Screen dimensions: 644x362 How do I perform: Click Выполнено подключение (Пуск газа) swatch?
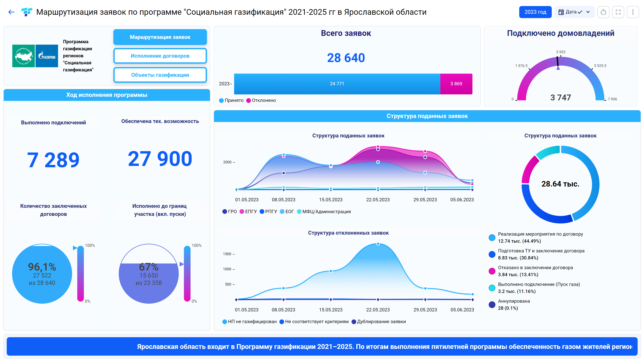pyautogui.click(x=492, y=288)
